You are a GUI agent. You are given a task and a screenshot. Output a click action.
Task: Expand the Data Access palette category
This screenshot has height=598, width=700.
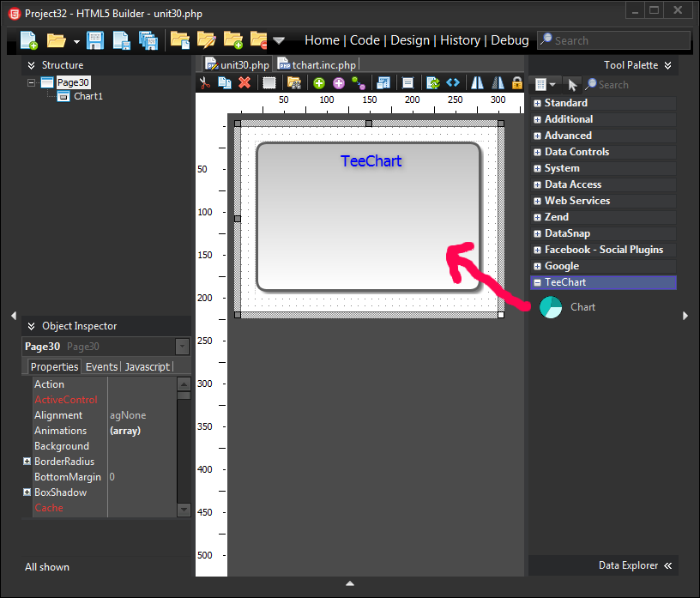pyautogui.click(x=538, y=185)
